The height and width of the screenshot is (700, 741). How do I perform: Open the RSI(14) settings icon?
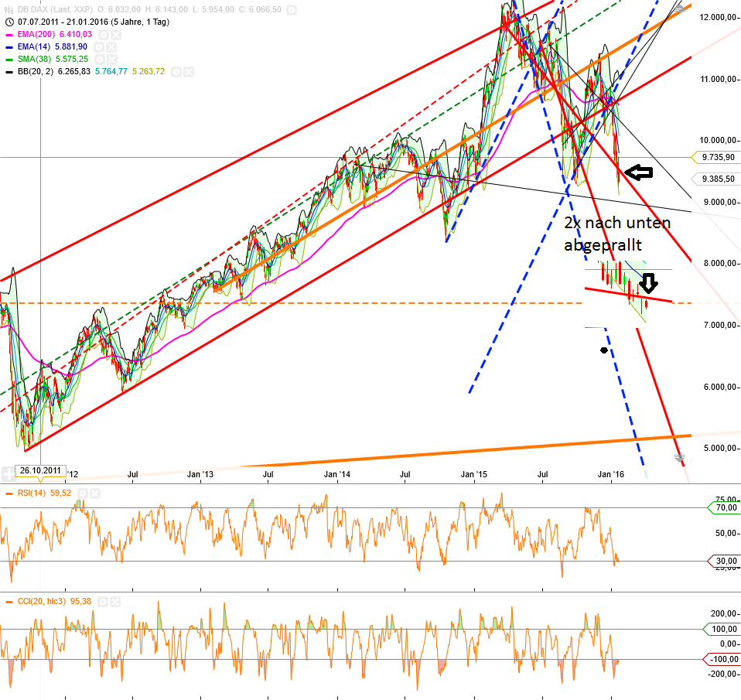tap(83, 493)
